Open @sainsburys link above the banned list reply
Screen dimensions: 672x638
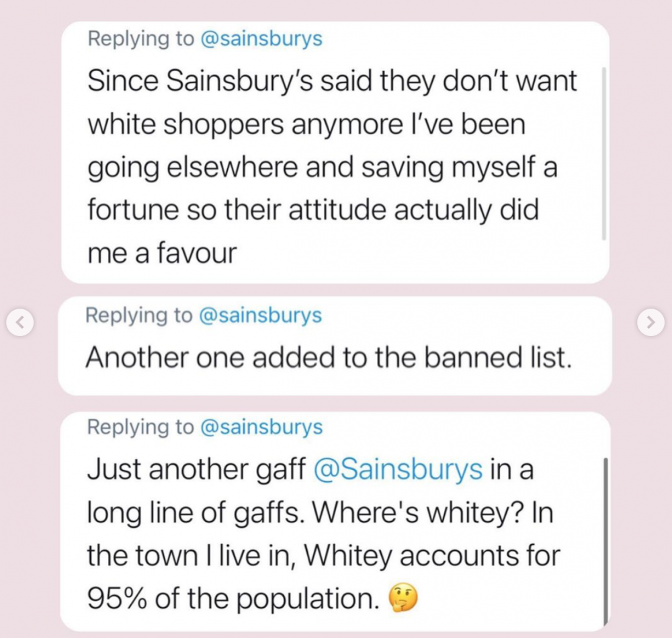point(260,315)
